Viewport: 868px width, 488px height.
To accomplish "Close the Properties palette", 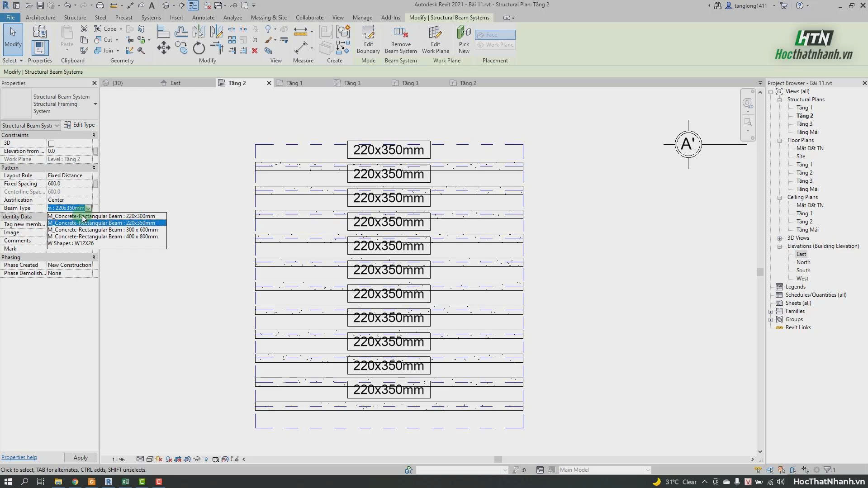I will (x=94, y=83).
